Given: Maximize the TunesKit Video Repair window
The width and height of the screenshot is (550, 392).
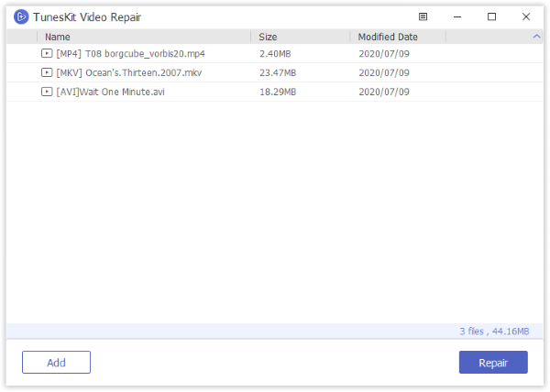Looking at the screenshot, I should coord(491,16).
